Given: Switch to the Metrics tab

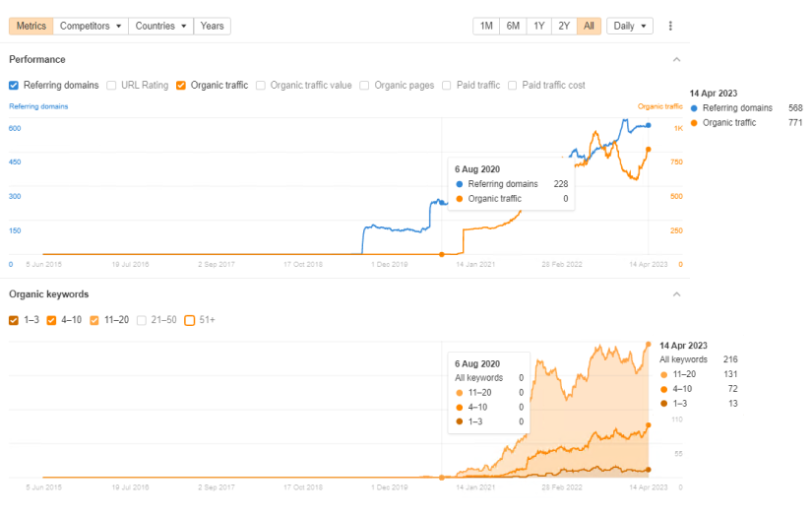Looking at the screenshot, I should coord(31,26).
